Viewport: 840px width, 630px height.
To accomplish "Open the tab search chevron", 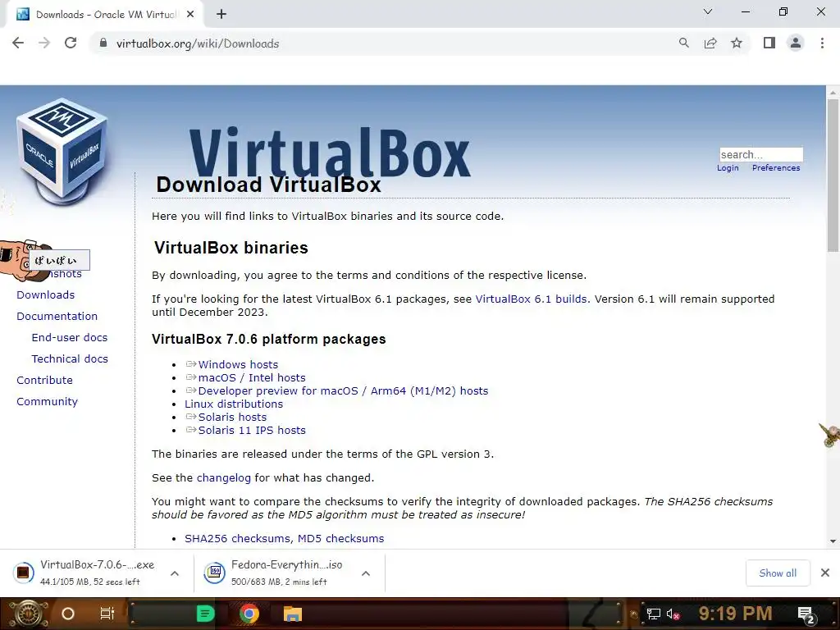I will tap(708, 11).
